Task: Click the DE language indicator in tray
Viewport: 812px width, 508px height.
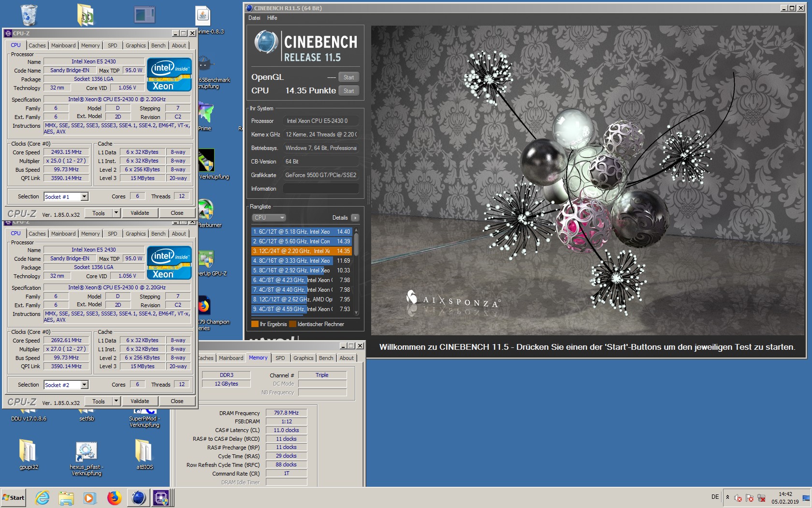Action: point(715,497)
